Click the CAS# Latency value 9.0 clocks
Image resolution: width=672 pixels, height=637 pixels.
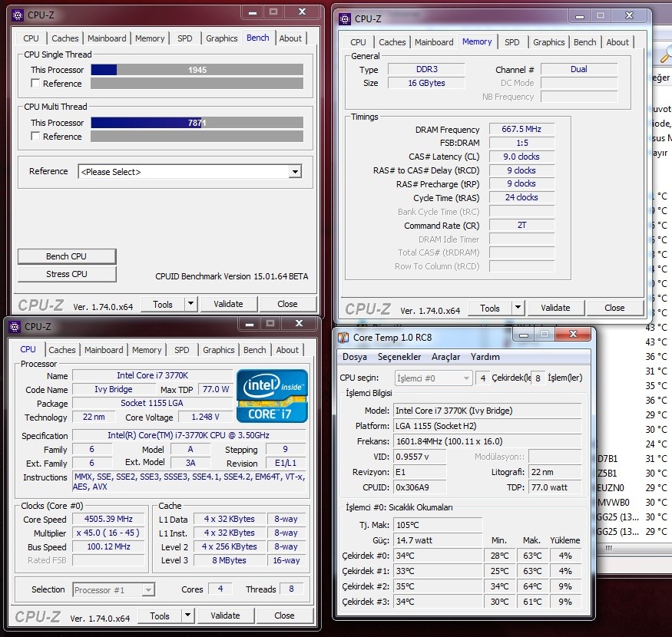(521, 157)
